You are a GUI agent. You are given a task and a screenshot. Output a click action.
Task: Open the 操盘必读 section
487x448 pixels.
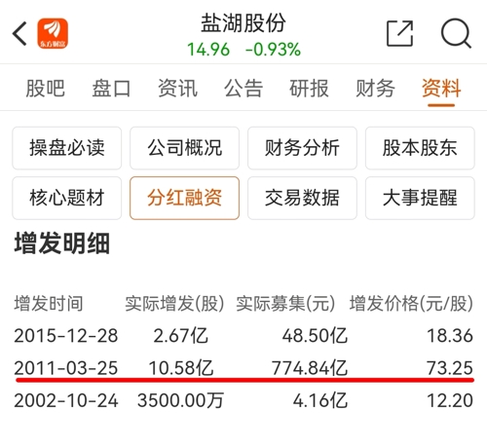point(67,148)
